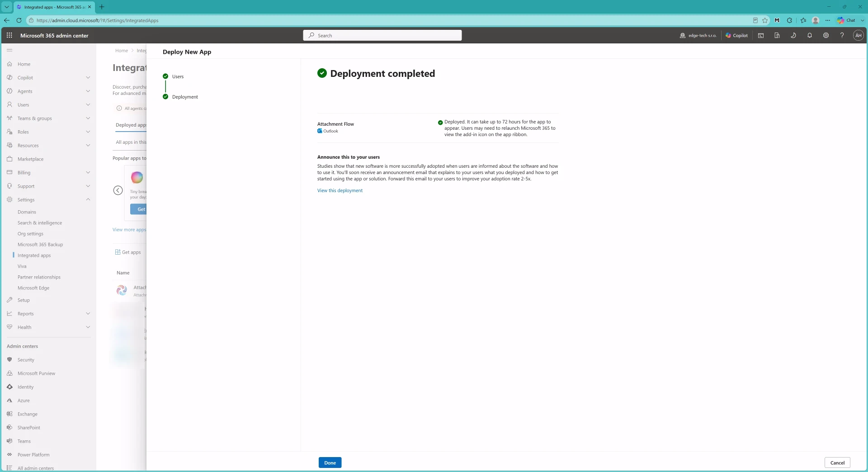Image resolution: width=868 pixels, height=472 pixels.
Task: Open the app launcher waffle icon
Action: click(x=9, y=35)
